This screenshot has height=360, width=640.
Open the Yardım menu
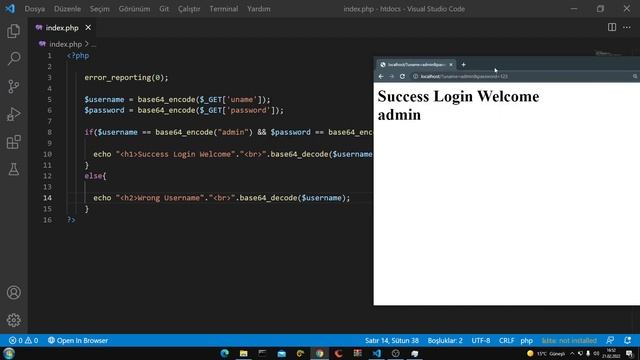tap(259, 9)
